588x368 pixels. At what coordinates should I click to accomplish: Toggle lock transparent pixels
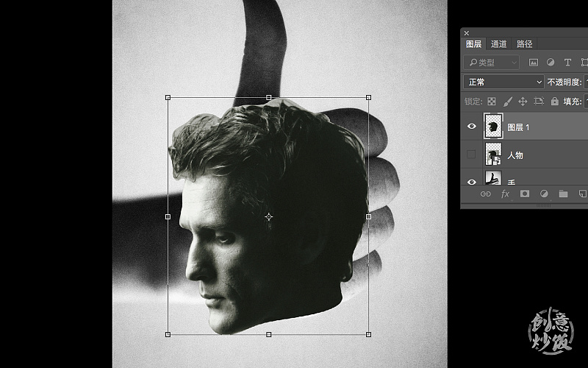tap(492, 102)
